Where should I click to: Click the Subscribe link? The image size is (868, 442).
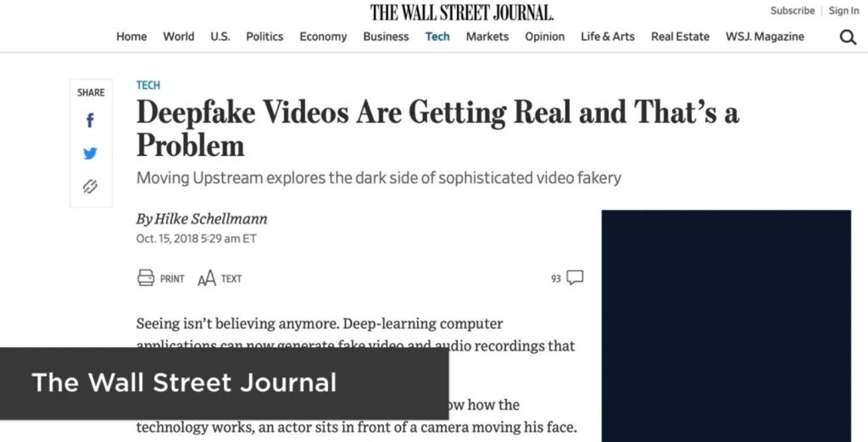pos(792,11)
